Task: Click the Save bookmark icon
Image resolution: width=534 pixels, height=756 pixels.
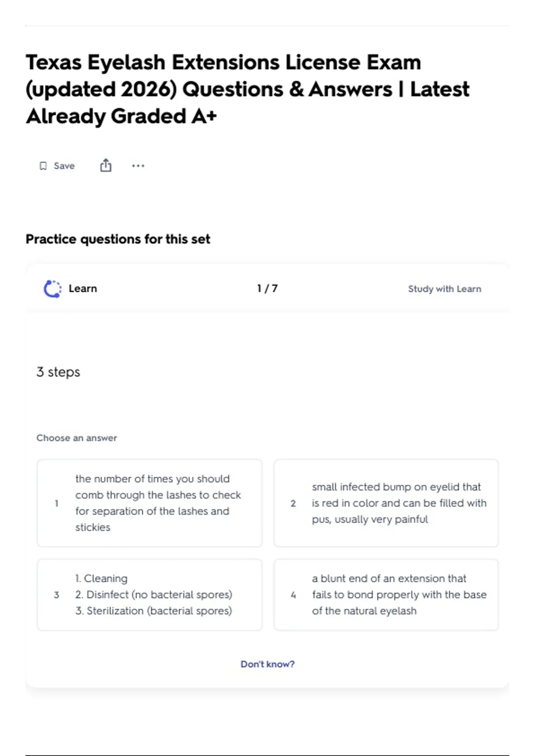Action: [43, 166]
